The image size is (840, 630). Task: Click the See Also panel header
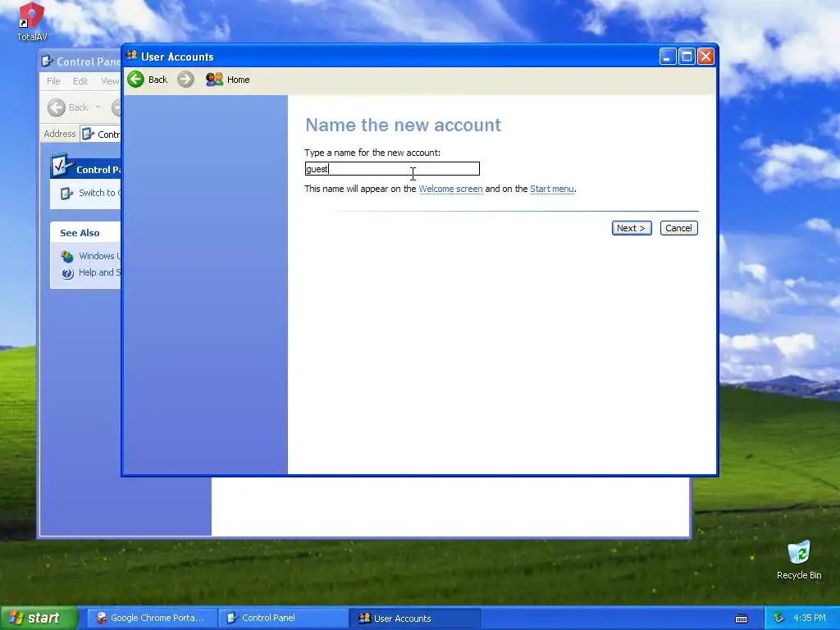[x=85, y=232]
